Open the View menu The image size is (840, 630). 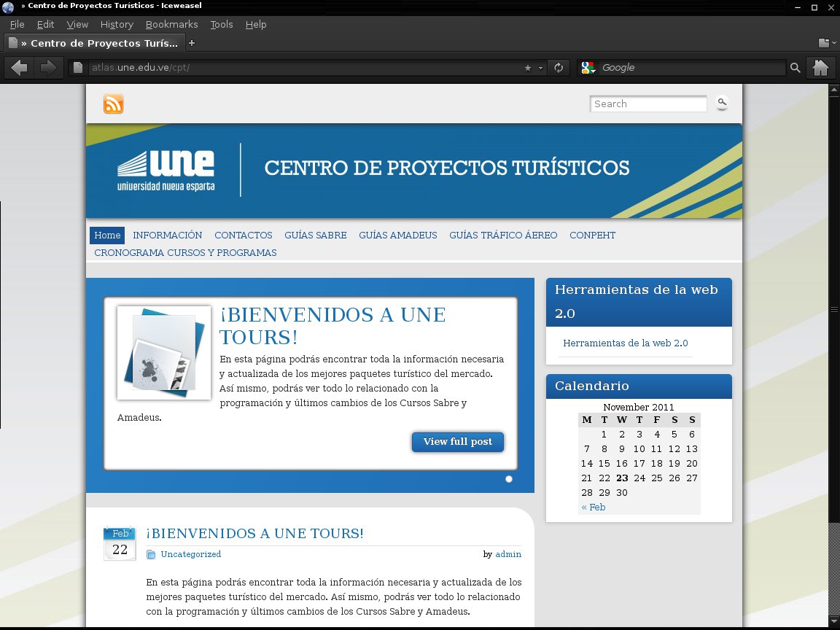(78, 24)
